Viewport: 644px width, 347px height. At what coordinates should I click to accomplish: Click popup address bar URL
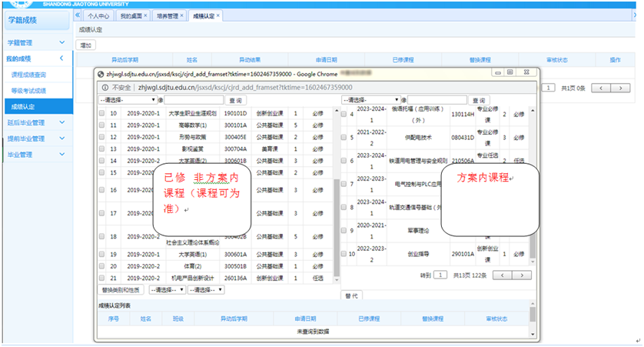click(x=245, y=88)
